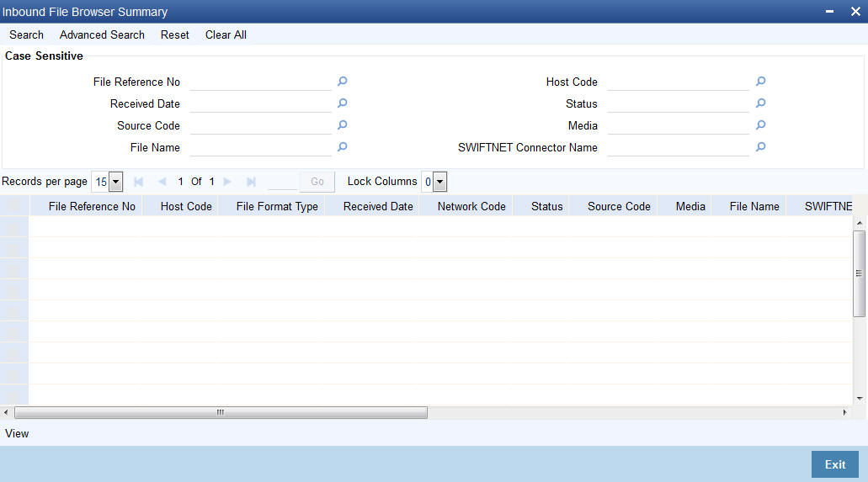Click the page number box beside Go

282,182
